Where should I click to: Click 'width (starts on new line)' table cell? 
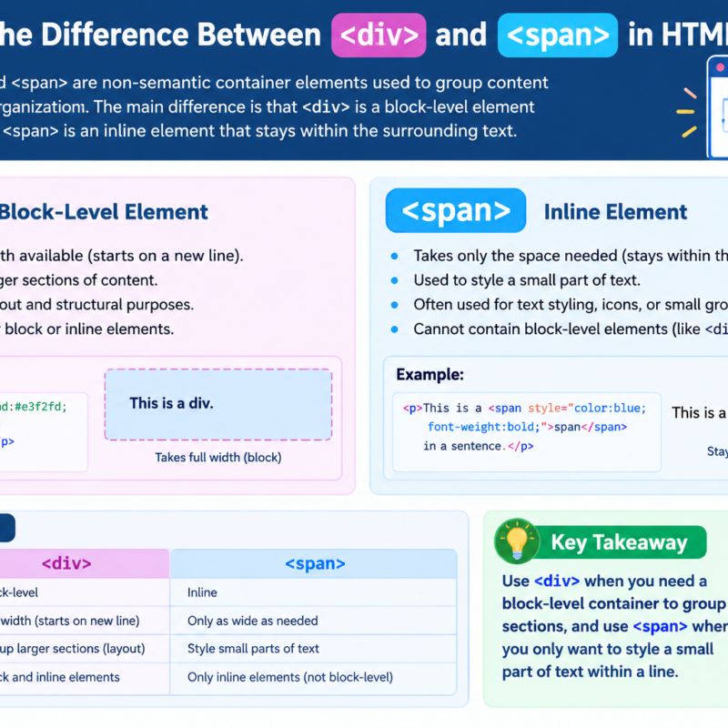70,621
